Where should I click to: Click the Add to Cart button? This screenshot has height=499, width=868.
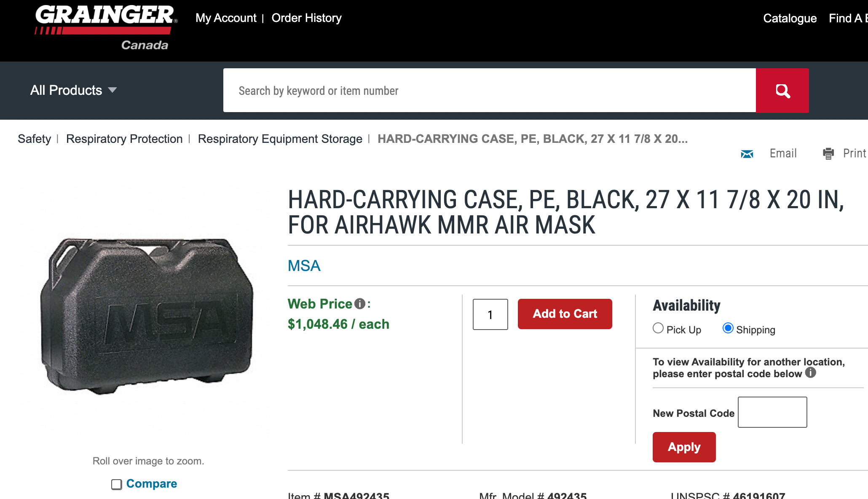[565, 314]
